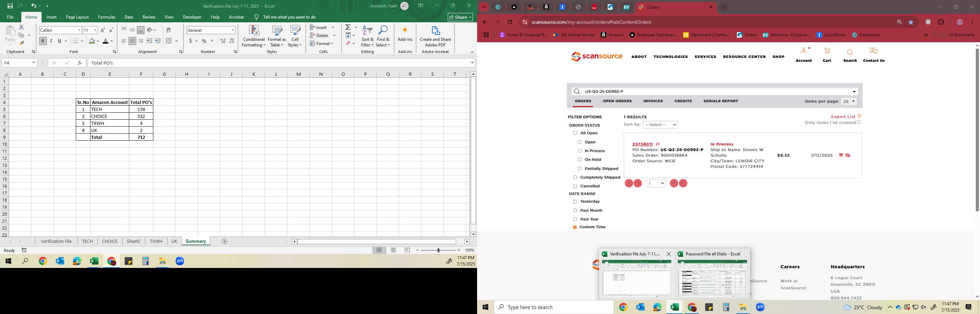Viewport: 980px width, 314px height.
Task: Open the Font Color swatch button
Action: [x=105, y=41]
